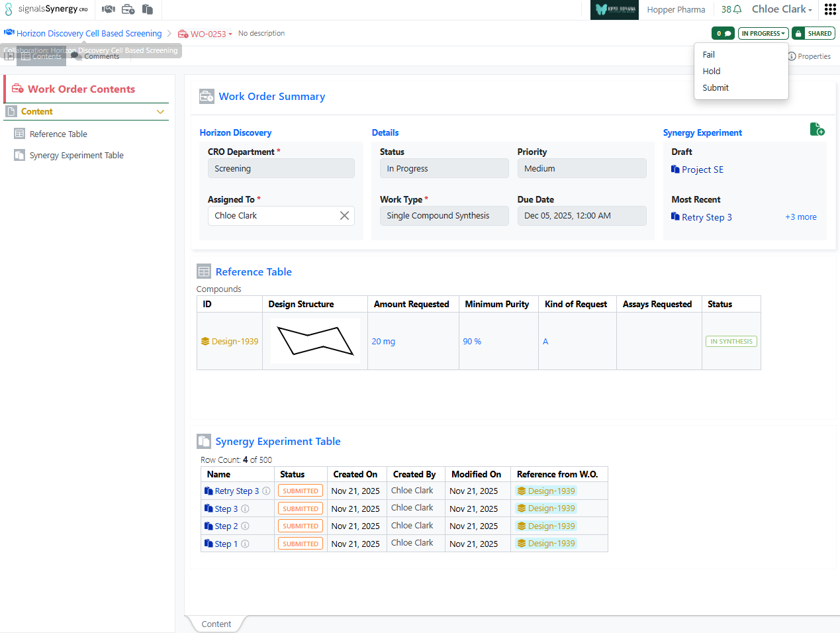Click the Design-1939 structure thumbnail
840x633 pixels.
(x=315, y=341)
